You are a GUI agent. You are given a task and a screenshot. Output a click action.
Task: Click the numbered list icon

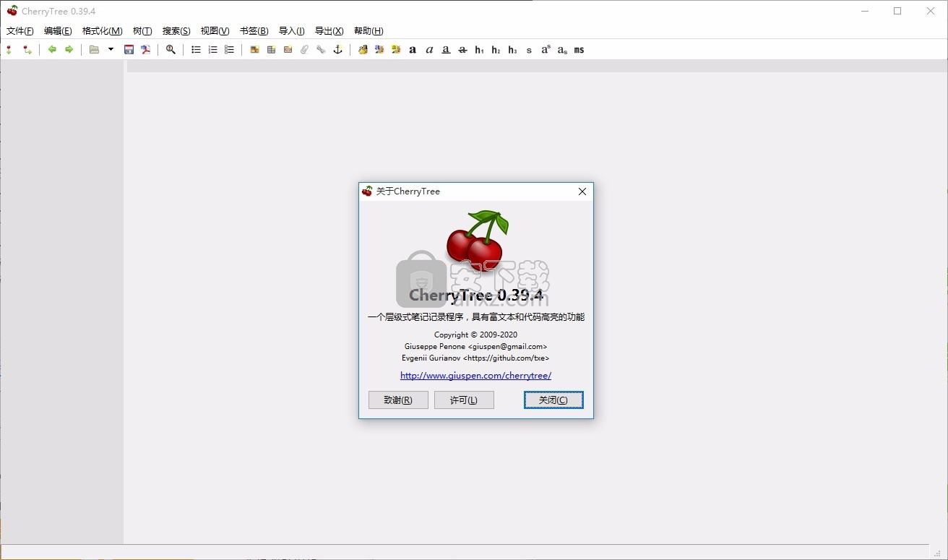point(212,50)
